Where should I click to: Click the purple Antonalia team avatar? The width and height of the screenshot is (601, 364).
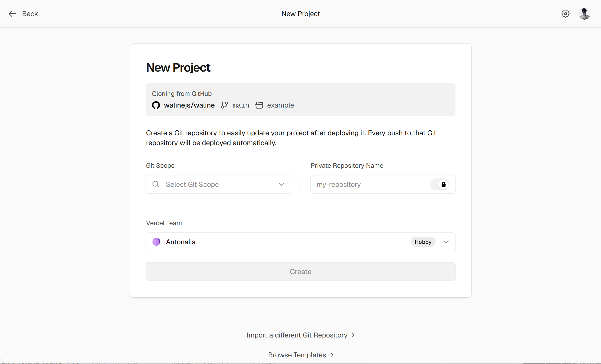coord(156,242)
